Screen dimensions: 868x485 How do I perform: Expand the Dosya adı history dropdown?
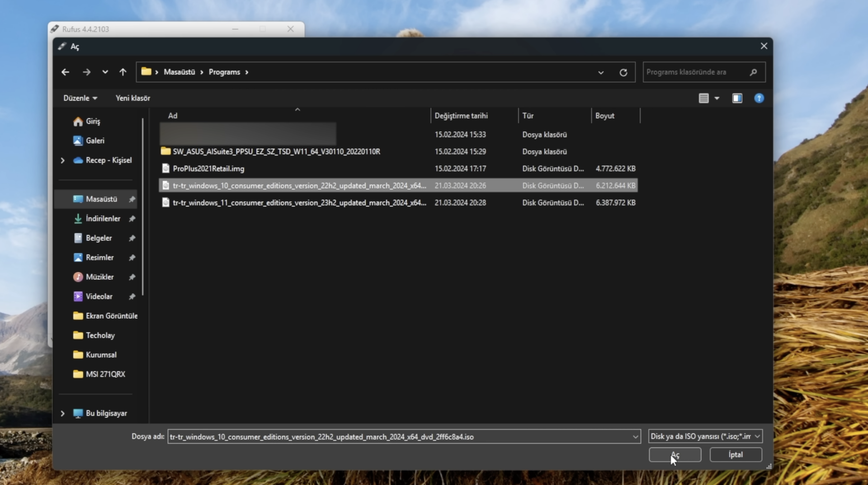635,436
